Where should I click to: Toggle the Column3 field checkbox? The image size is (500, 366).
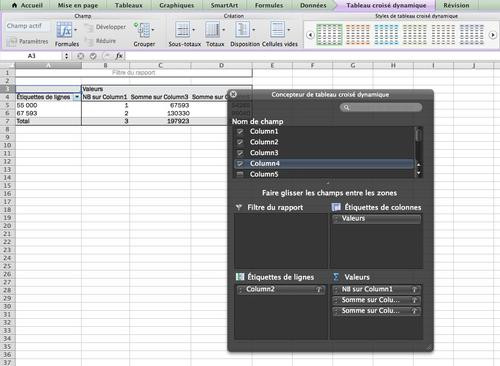tap(240, 153)
